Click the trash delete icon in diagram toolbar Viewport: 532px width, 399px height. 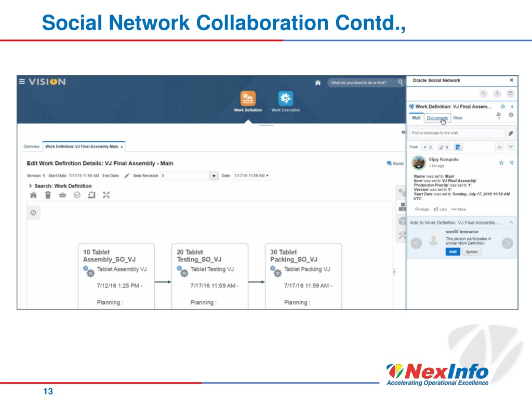48,195
